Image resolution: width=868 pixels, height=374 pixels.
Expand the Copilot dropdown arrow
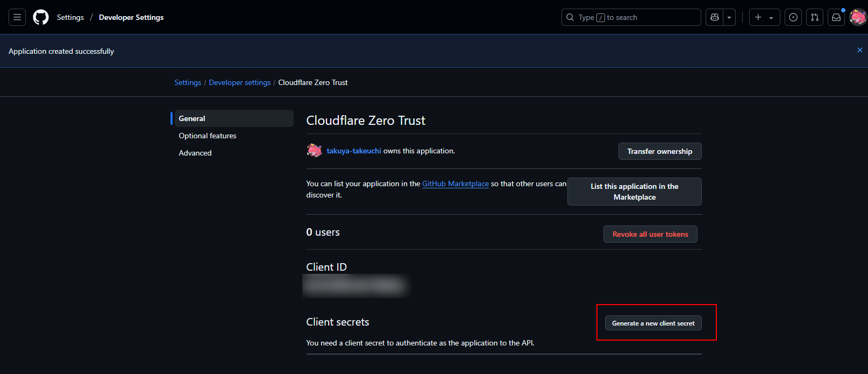click(x=729, y=17)
